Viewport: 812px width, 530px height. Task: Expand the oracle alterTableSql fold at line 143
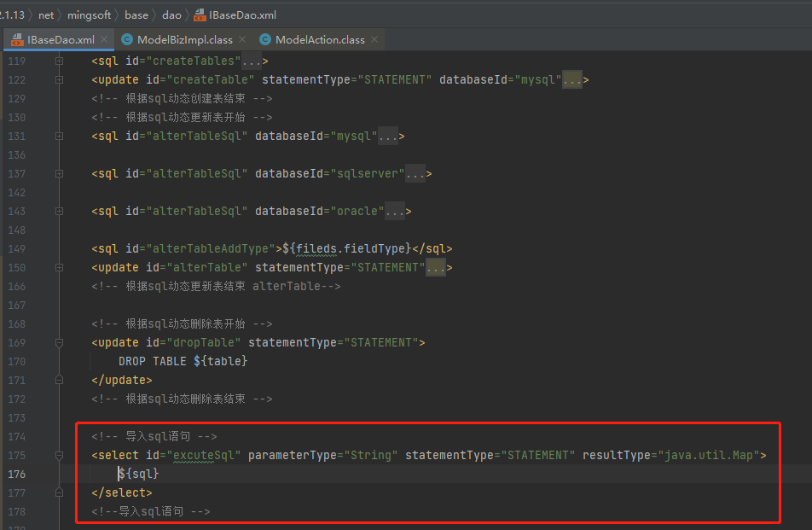60,212
